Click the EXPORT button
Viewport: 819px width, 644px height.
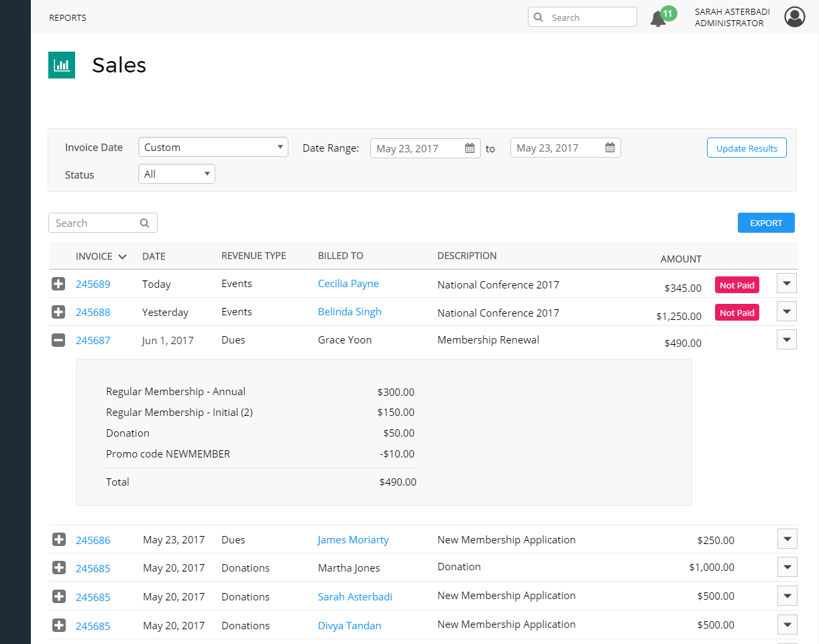pos(766,223)
